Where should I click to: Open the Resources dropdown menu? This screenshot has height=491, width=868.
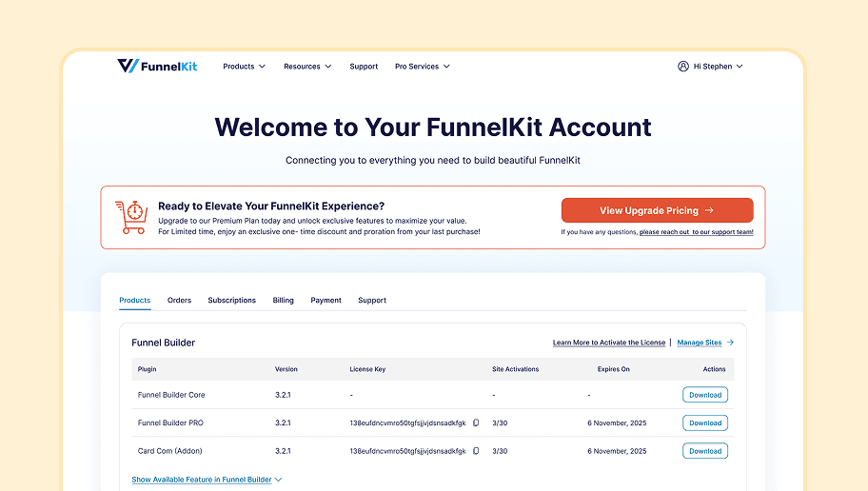pyautogui.click(x=307, y=67)
